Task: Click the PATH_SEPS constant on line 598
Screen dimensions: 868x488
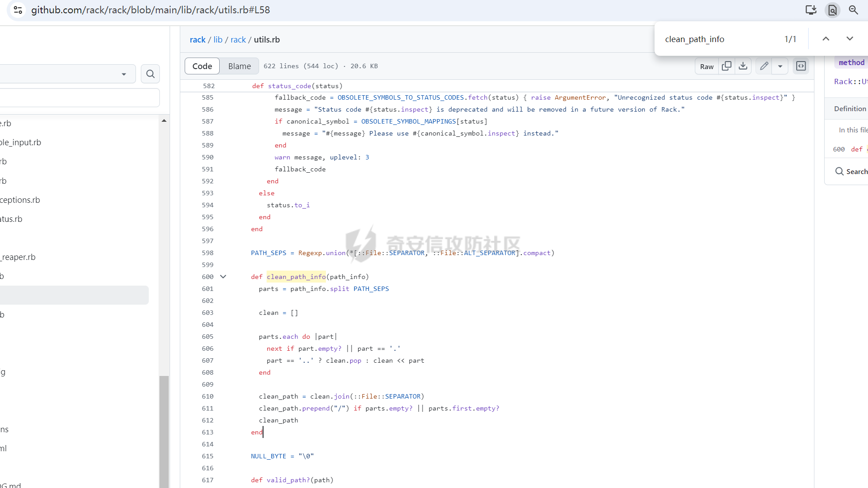Action: coord(268,253)
